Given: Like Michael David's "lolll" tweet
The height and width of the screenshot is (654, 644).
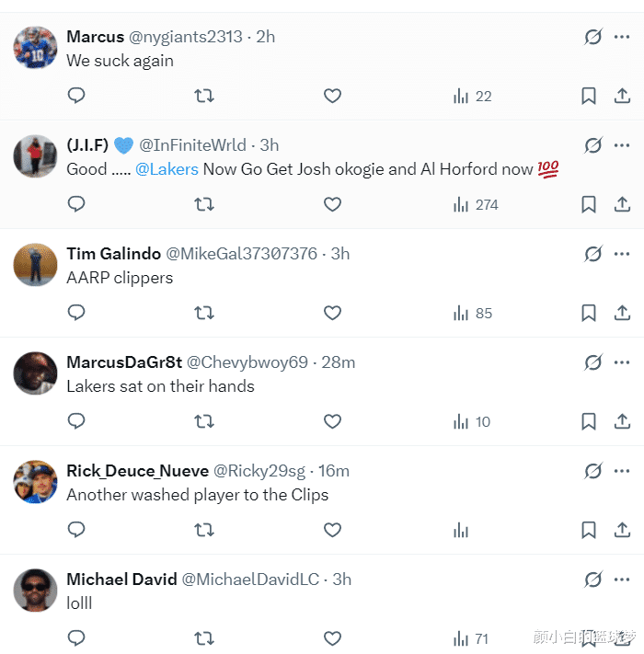Looking at the screenshot, I should (332, 638).
